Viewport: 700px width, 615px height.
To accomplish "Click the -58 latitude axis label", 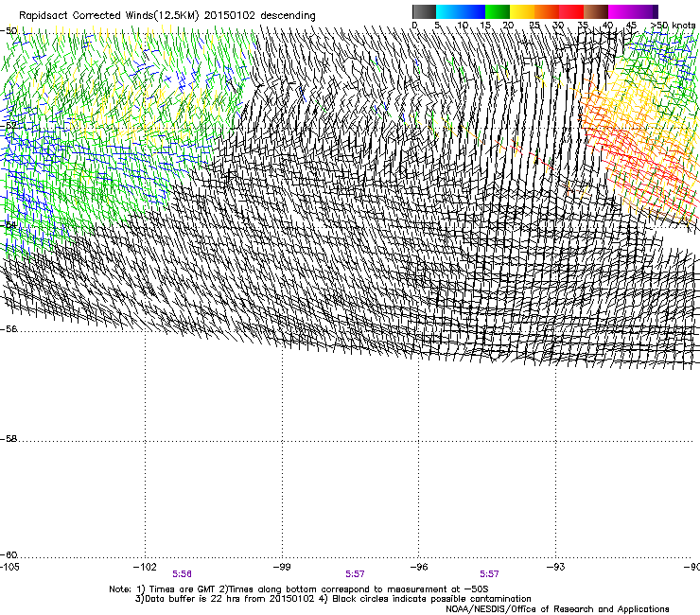I will (9, 439).
